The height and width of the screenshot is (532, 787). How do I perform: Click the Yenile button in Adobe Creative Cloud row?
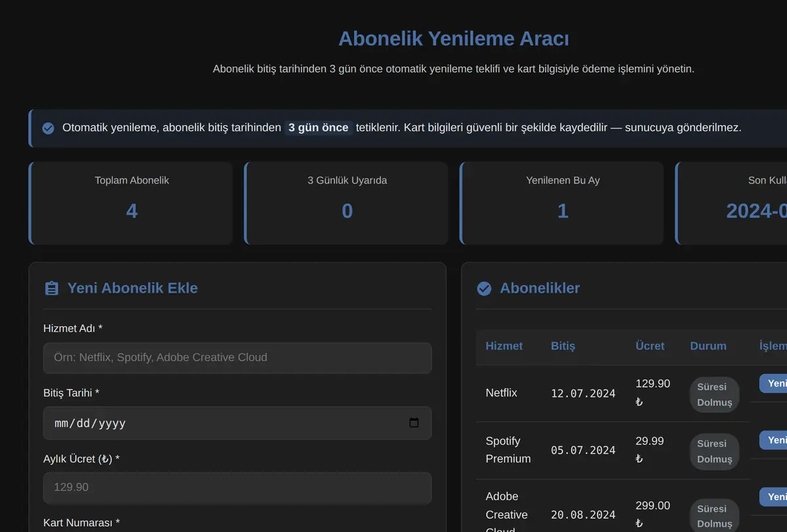(x=774, y=497)
